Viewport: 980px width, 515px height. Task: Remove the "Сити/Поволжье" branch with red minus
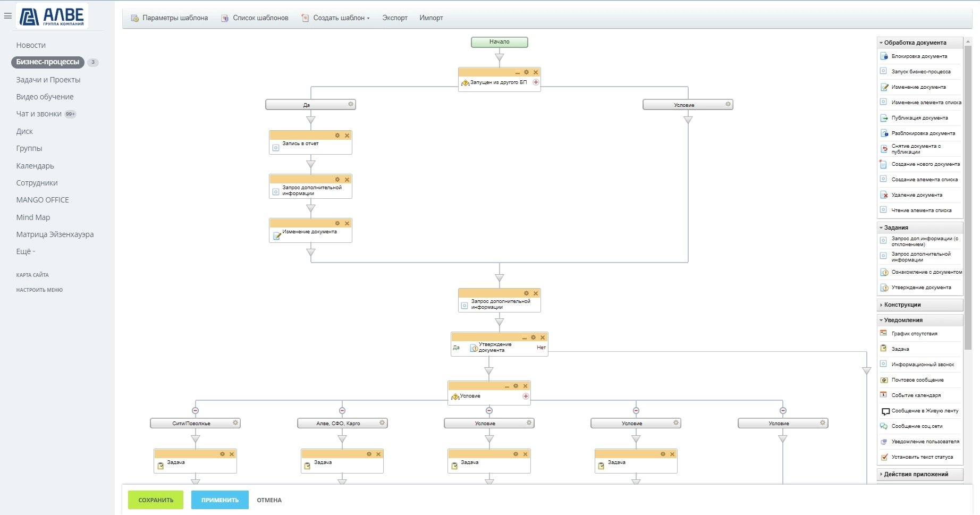click(x=195, y=411)
